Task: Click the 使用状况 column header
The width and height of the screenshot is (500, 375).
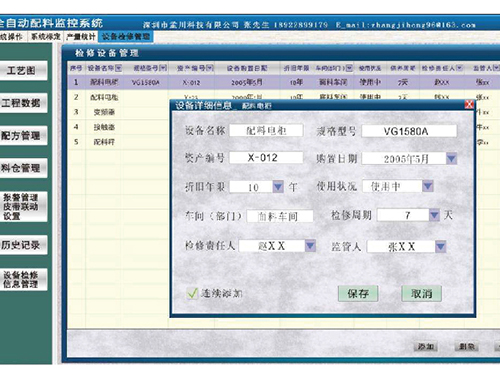Action: point(370,68)
